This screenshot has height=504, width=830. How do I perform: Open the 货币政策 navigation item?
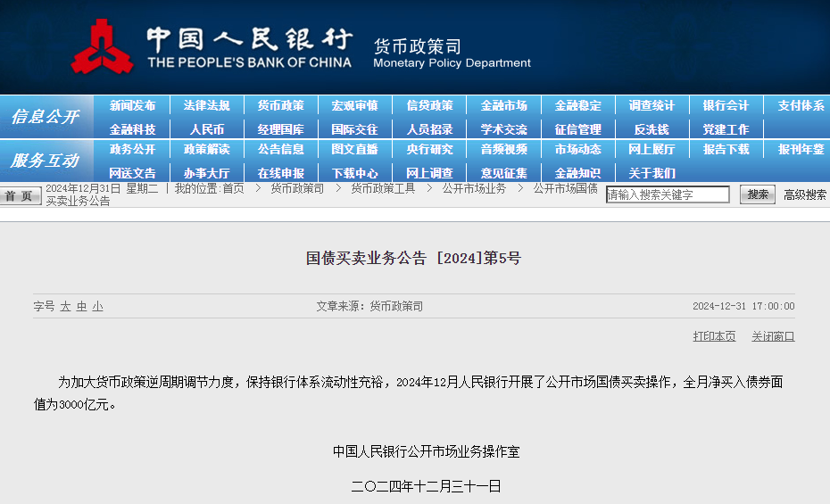click(x=281, y=105)
